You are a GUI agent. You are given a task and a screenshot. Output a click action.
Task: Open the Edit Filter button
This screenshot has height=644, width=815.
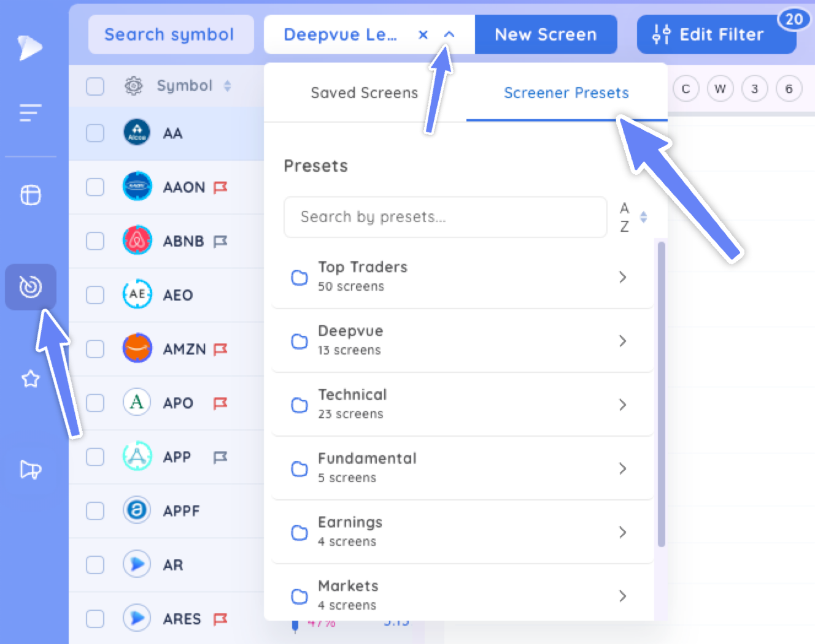point(716,34)
